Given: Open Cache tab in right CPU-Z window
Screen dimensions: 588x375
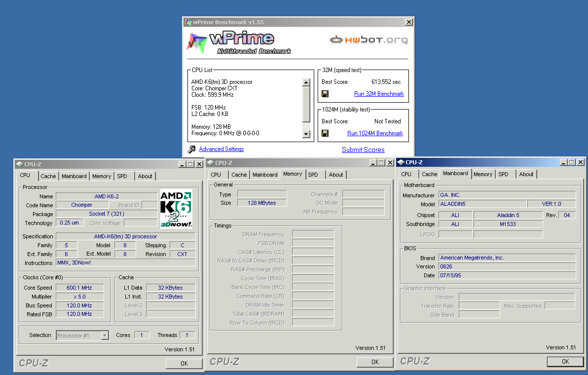Looking at the screenshot, I should click(x=429, y=174).
